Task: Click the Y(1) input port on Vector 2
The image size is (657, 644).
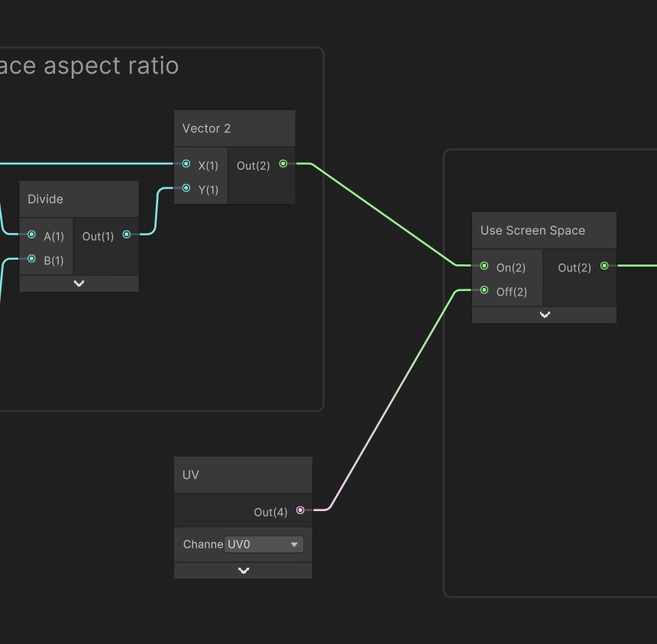Action: pyautogui.click(x=185, y=189)
